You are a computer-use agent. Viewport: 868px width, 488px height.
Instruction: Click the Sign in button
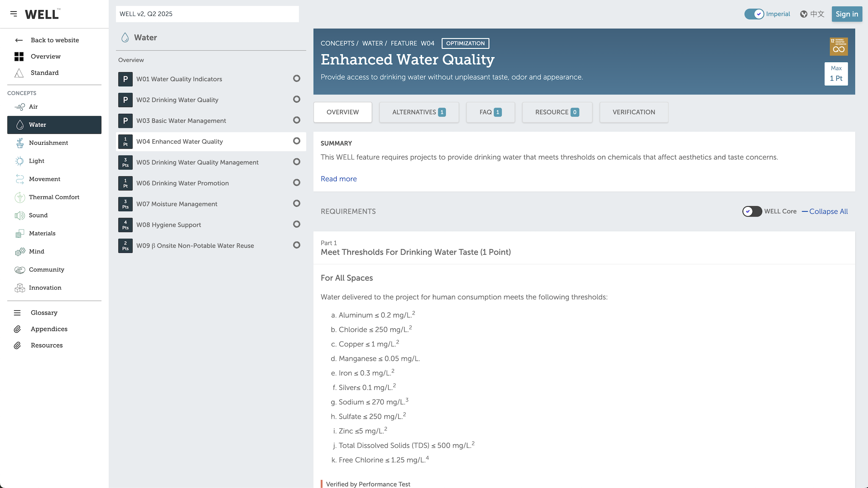click(x=847, y=14)
